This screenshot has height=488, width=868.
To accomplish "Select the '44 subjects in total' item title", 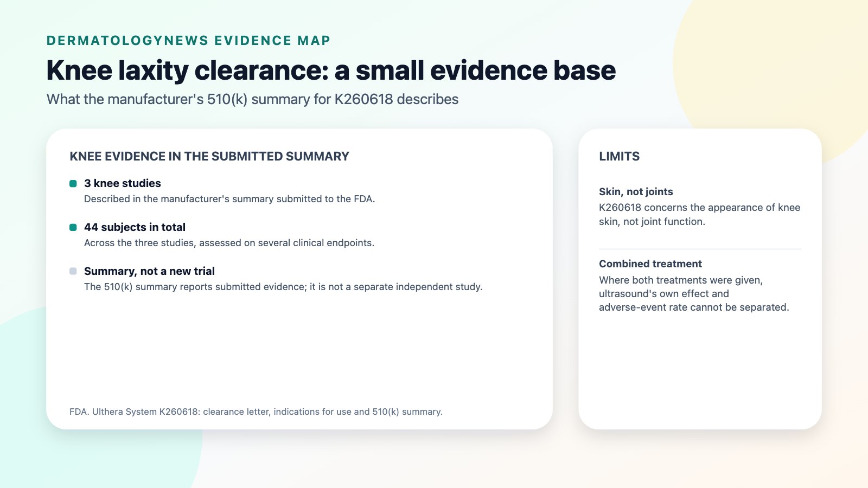I will [135, 227].
